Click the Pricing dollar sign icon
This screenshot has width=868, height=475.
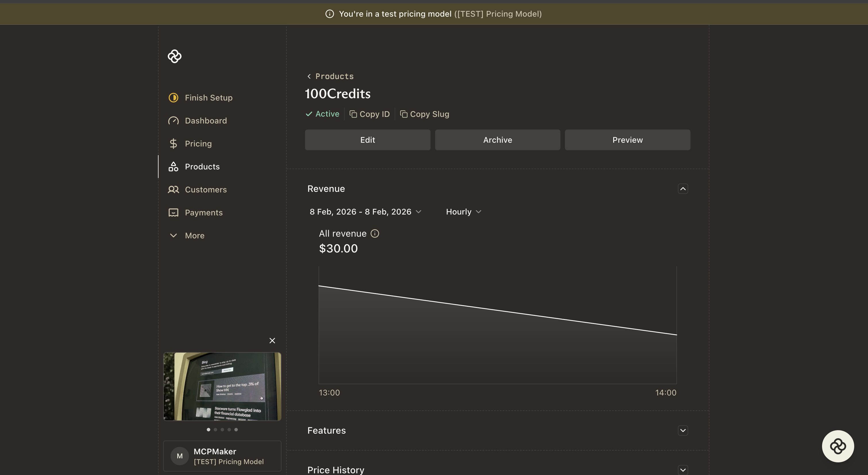[173, 144]
